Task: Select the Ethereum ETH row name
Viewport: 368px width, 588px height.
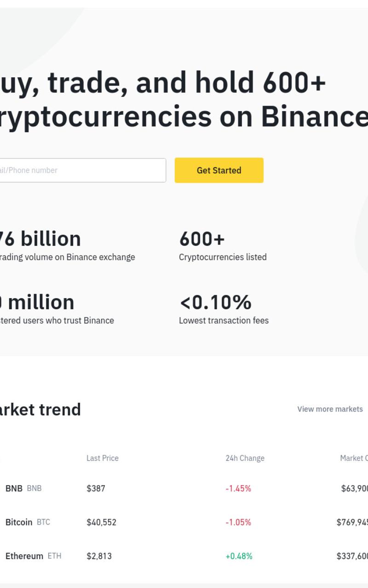Action: pos(33,556)
